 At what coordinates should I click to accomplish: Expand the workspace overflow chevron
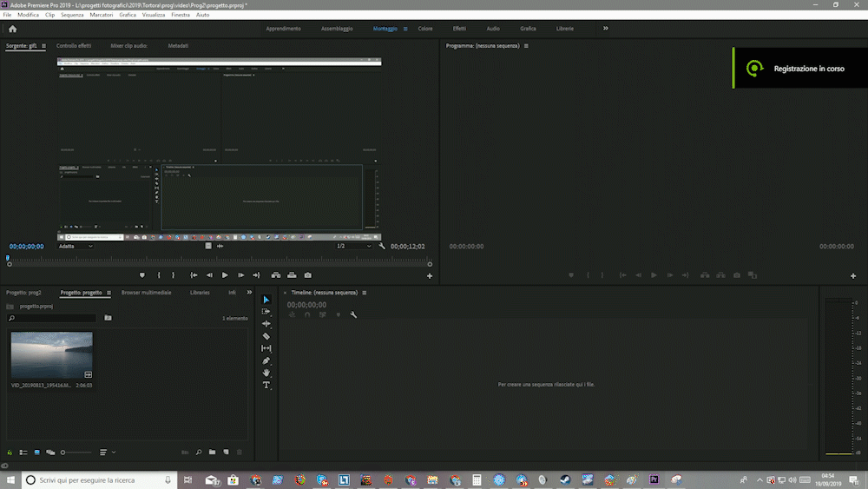[606, 29]
